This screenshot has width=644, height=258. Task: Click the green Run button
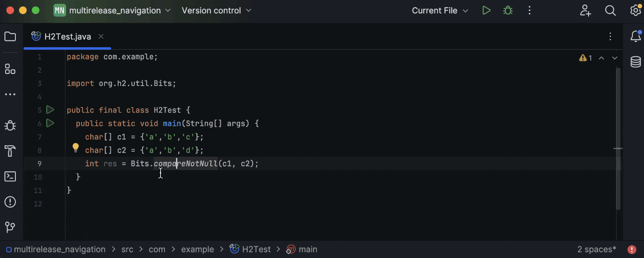[x=486, y=10]
